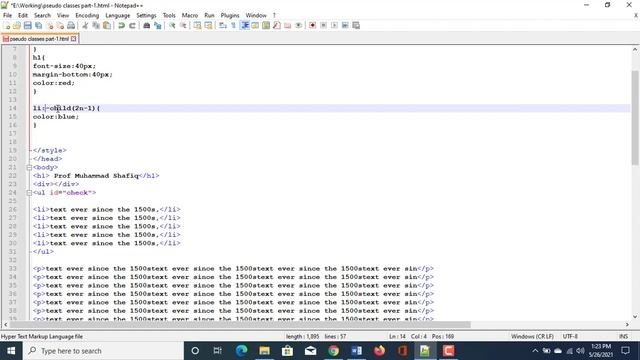This screenshot has height=360, width=640.
Task: Collapse the body tag fold marker
Action: [29, 167]
